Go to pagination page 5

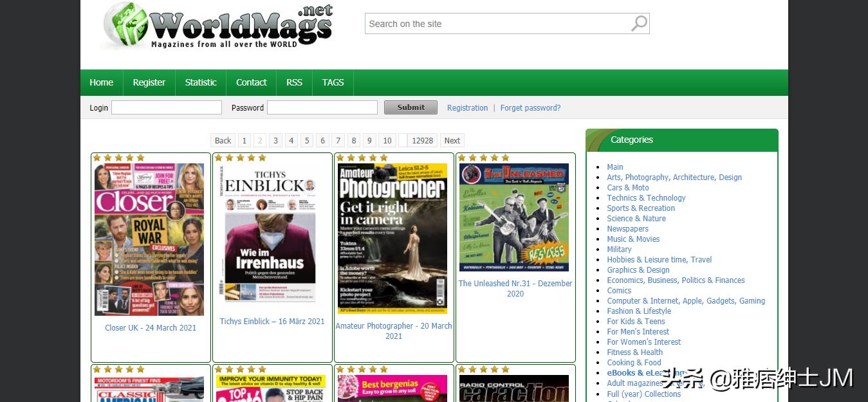coord(307,141)
